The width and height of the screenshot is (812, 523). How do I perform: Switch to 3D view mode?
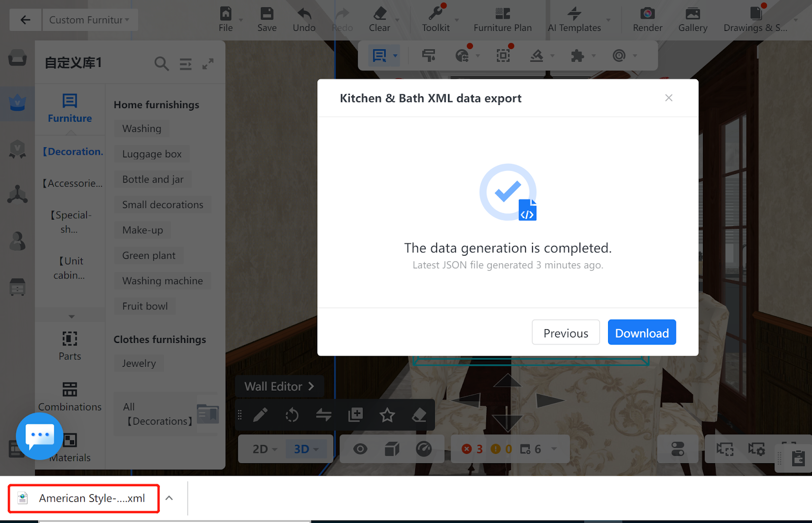pyautogui.click(x=302, y=449)
